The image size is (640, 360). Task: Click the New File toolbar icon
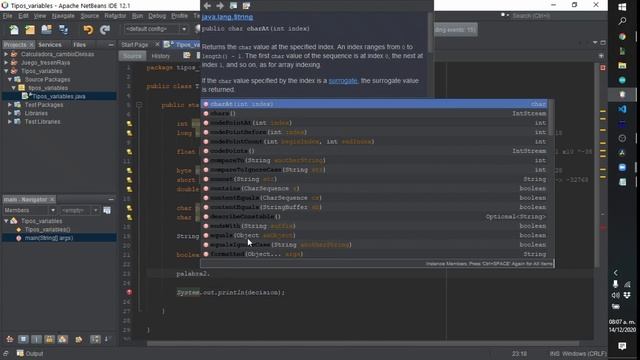pyautogui.click(x=14, y=29)
